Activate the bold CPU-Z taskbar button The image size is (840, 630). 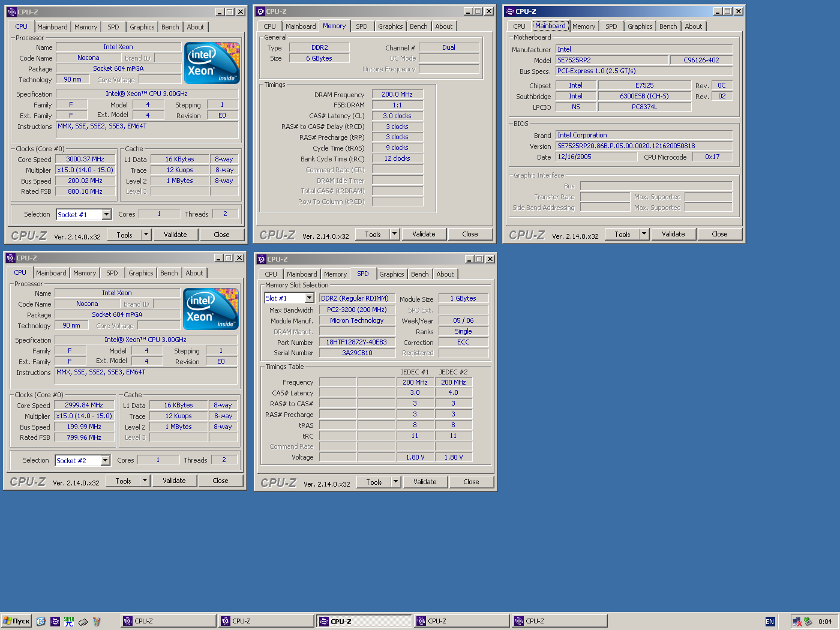364,621
